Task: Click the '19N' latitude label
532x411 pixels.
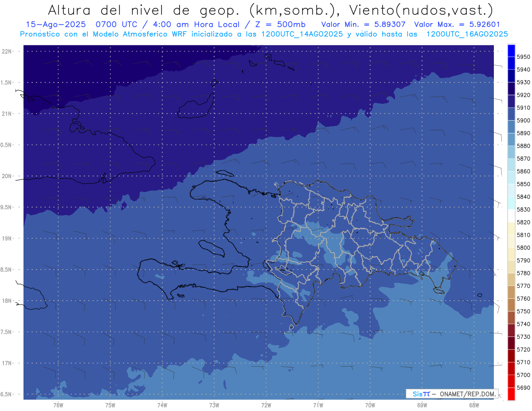Action: tap(7, 238)
